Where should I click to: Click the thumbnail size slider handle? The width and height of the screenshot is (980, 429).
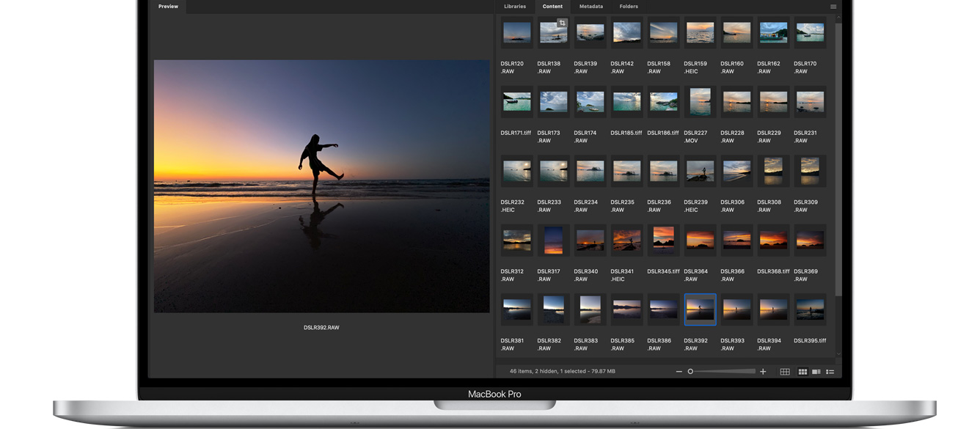point(690,372)
